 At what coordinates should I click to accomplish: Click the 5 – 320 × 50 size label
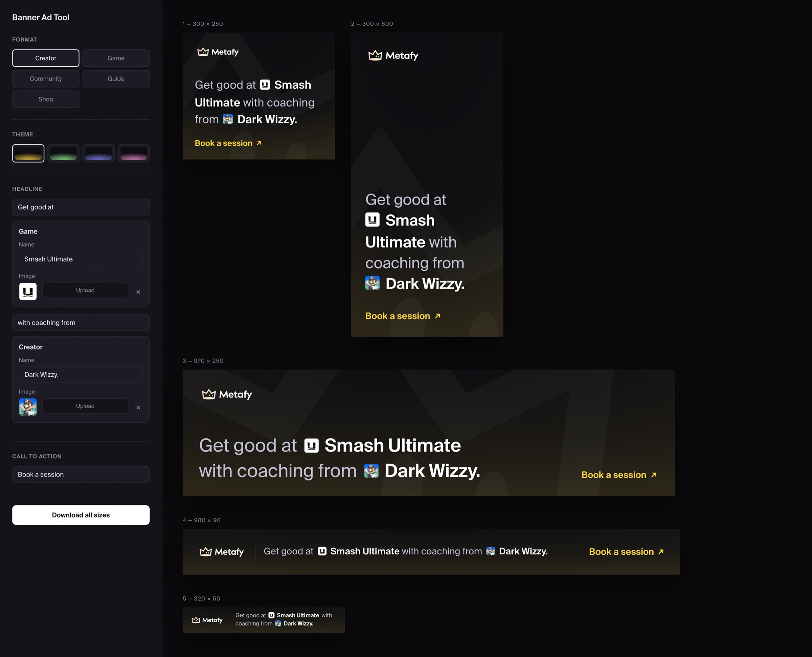tap(201, 599)
